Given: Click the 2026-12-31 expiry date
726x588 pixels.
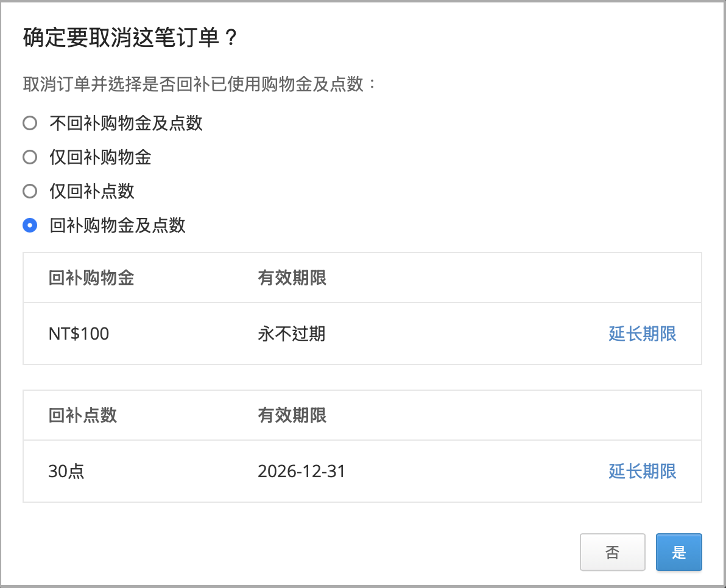Looking at the screenshot, I should [x=301, y=471].
